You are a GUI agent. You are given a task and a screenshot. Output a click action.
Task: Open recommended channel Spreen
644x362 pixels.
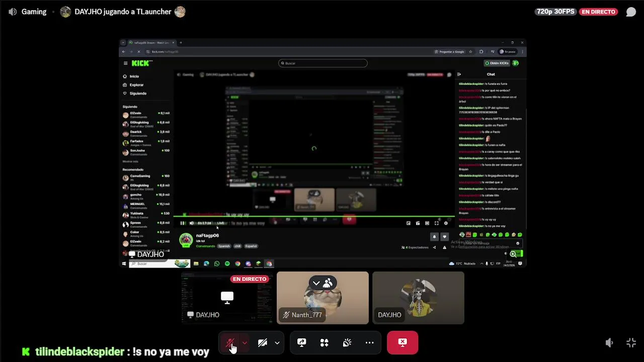[x=146, y=224]
